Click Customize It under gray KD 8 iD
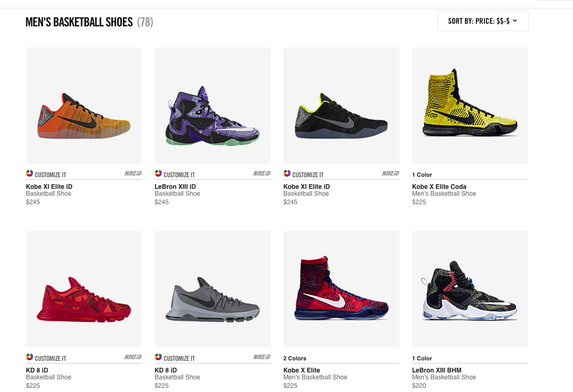The width and height of the screenshot is (573, 392). 179,358
